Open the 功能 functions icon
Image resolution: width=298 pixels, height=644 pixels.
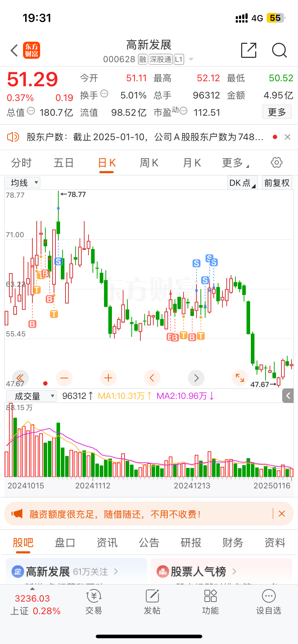211,602
